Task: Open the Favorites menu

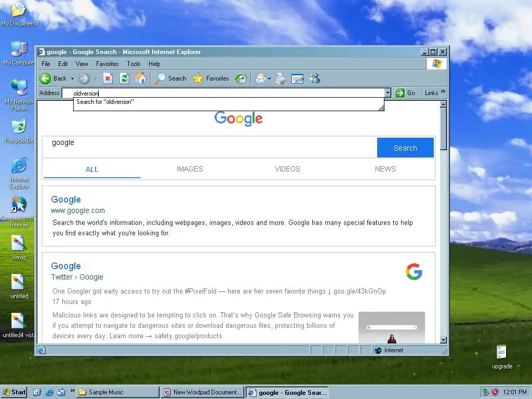Action: 107,64
